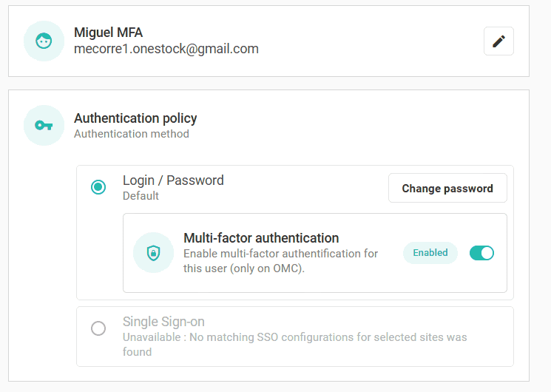551x392 pixels.
Task: Click the user avatar face icon
Action: coord(44,41)
